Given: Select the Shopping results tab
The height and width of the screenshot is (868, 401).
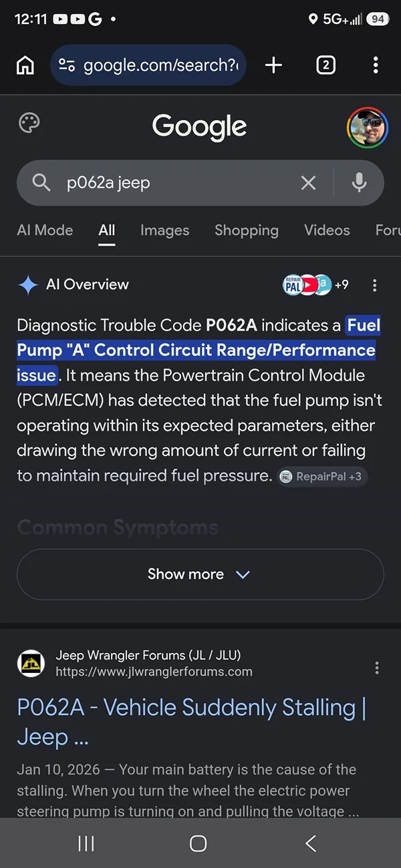Looking at the screenshot, I should 247,230.
